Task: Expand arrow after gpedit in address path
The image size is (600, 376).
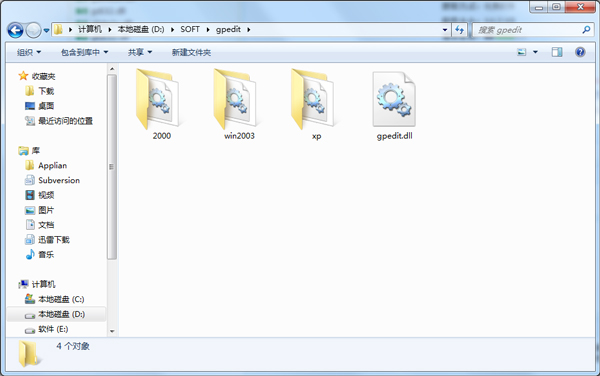Action: [x=249, y=29]
